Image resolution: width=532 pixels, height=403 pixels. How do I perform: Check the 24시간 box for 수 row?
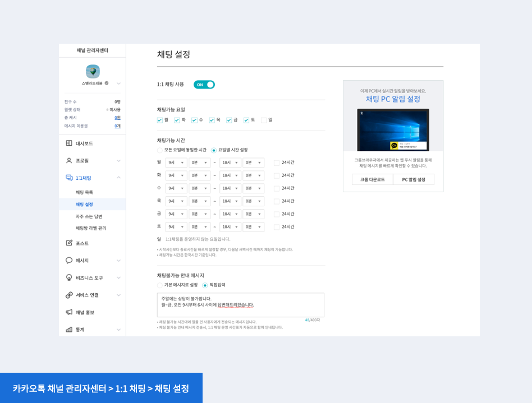pos(277,188)
